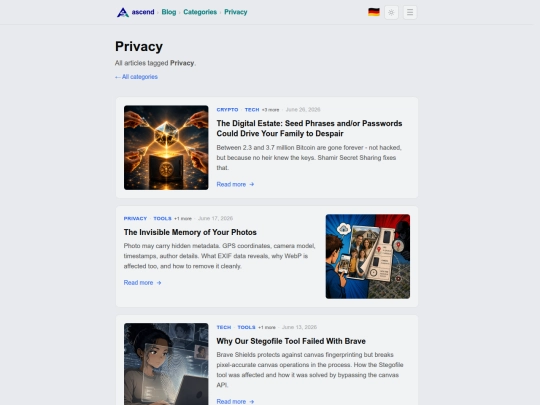Go to Blog in breadcrumb
Screen dimensions: 540x405
[x=169, y=12]
